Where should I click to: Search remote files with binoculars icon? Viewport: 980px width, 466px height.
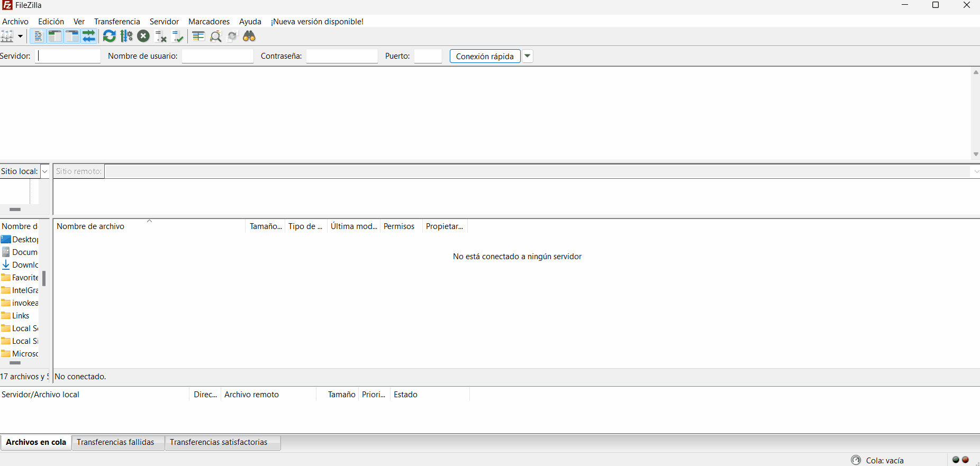click(x=249, y=36)
